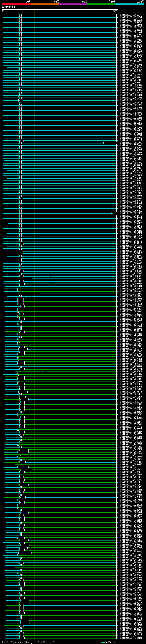Select hit UniRef100_A3RHQ9
Viewport: 146px width, 644px height.
point(131,85)
